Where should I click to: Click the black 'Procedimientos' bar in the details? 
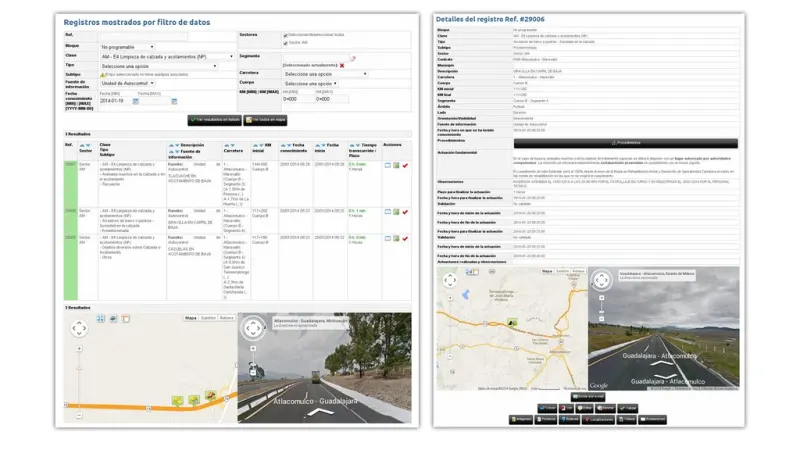626,143
